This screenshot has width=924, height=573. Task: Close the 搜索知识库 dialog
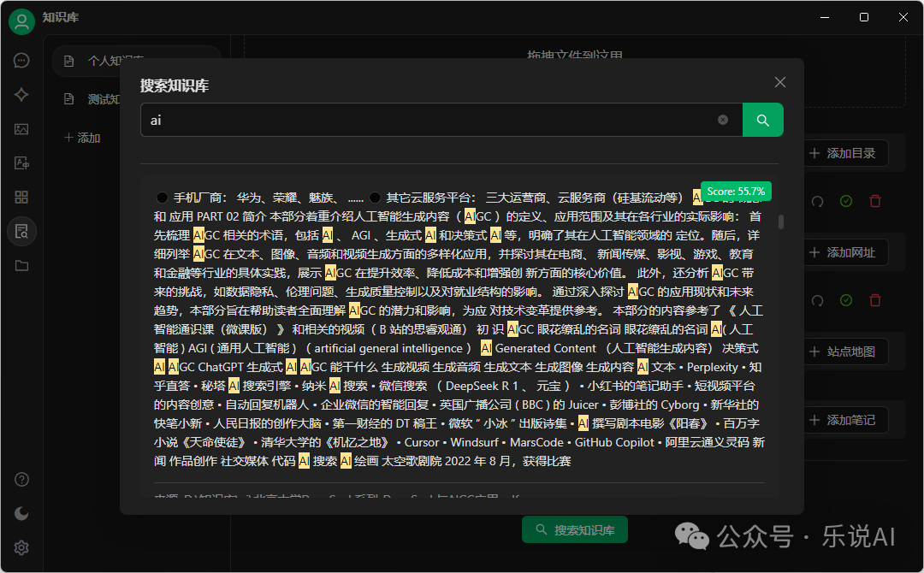779,82
